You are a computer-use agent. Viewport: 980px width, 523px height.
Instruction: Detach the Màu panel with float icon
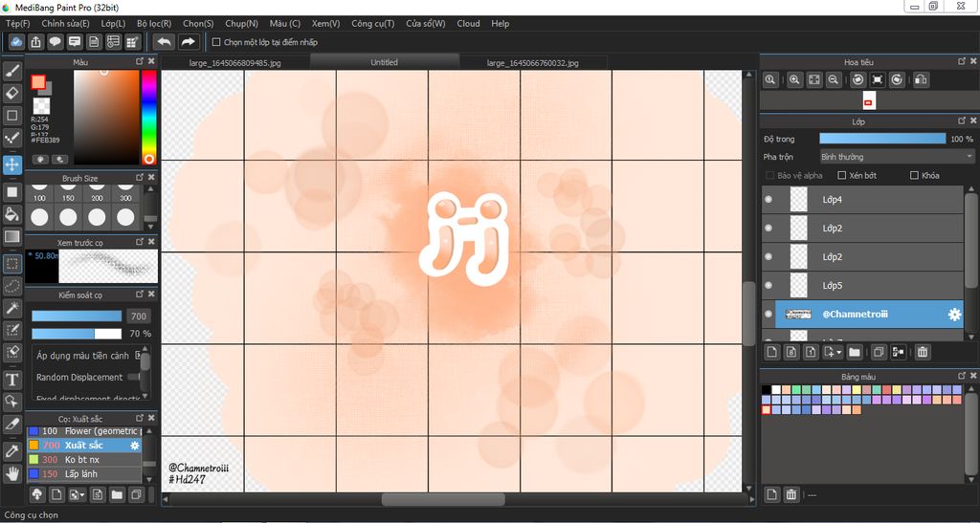(140, 61)
